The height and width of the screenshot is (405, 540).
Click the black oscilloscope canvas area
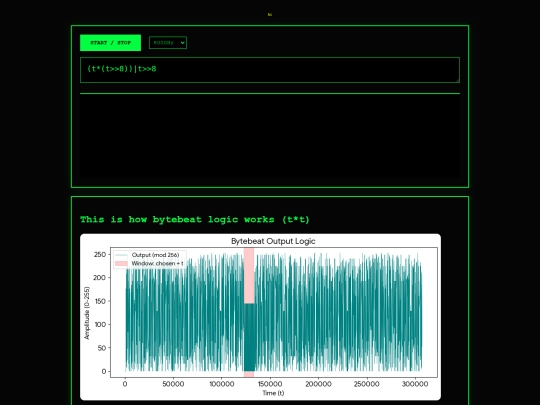[x=270, y=136]
